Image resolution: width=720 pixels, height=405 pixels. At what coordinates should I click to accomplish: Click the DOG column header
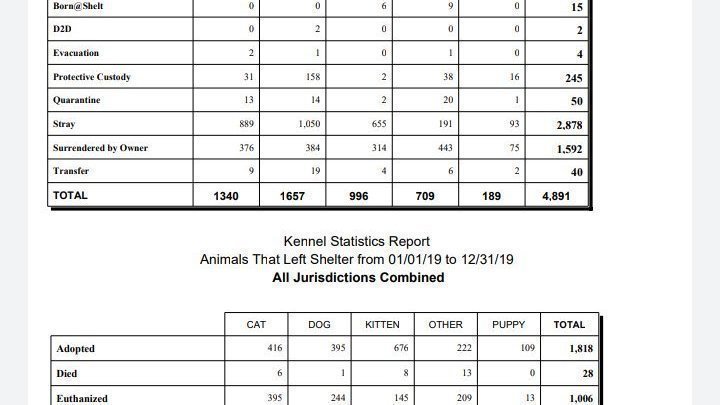319,325
